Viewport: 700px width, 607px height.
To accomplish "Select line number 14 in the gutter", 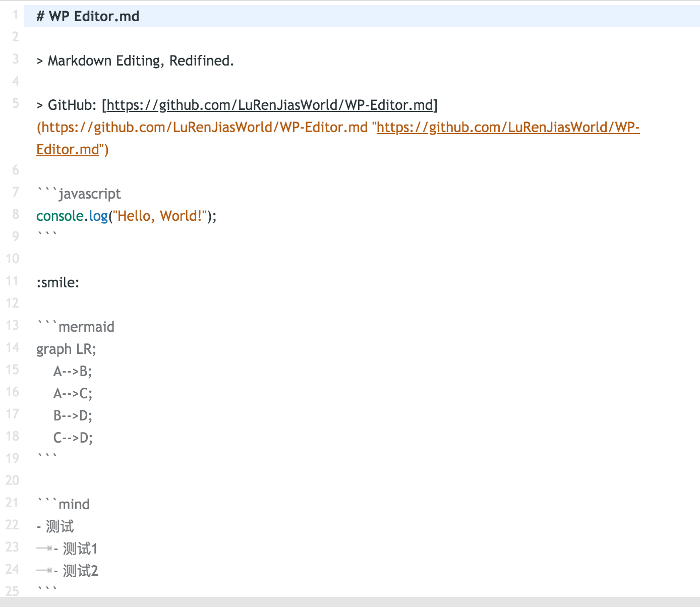I will 12,348.
